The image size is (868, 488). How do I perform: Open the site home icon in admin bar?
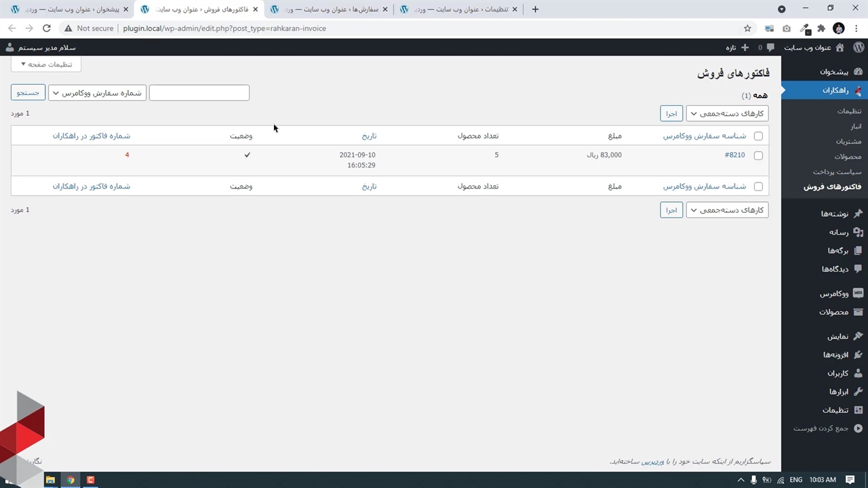pos(840,47)
